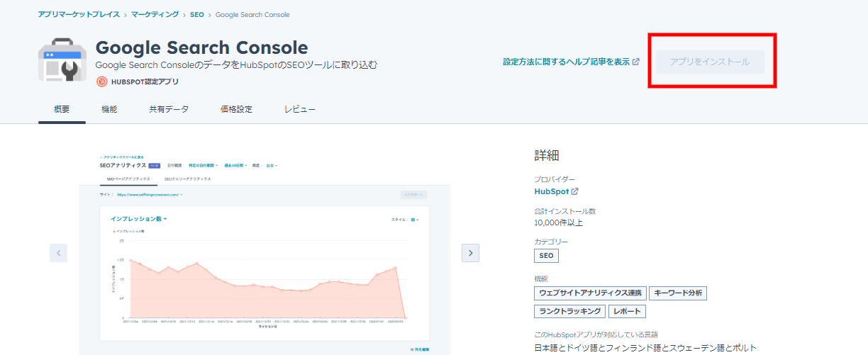Show the レビュー tab
868x355 pixels.
click(300, 109)
